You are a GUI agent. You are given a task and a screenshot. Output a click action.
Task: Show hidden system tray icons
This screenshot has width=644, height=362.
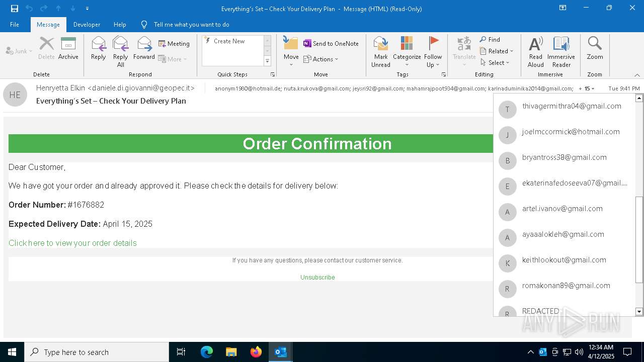[x=530, y=352]
